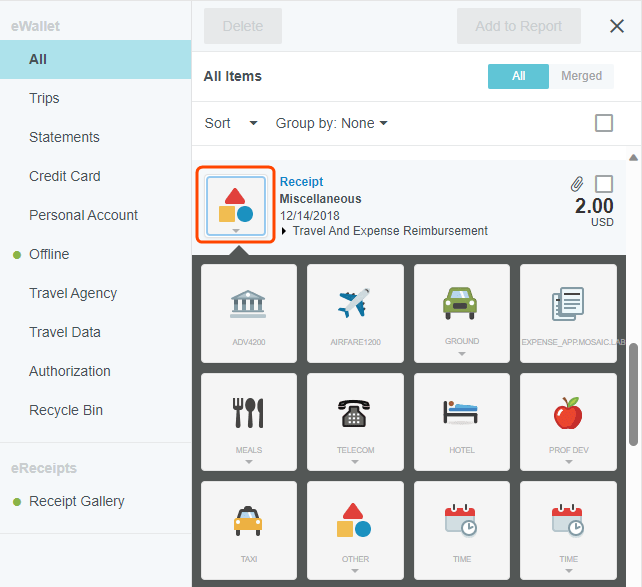Open Credit Card in eWallet sidebar
Screen dimensions: 642x587
point(65,176)
